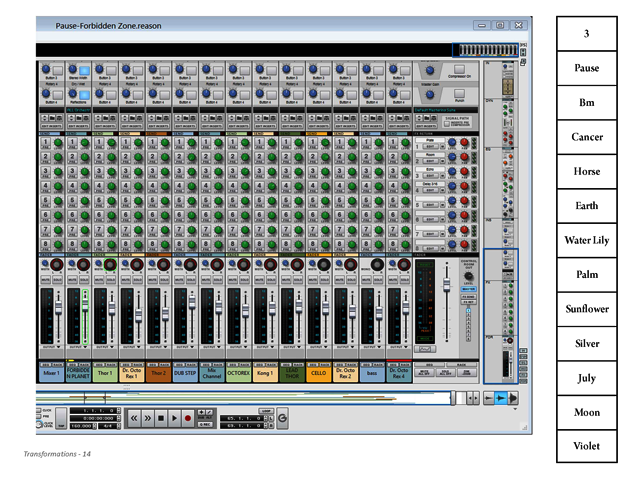This screenshot has height=480, width=640.
Task: Mute the Thor 1 channel
Action: (99, 280)
